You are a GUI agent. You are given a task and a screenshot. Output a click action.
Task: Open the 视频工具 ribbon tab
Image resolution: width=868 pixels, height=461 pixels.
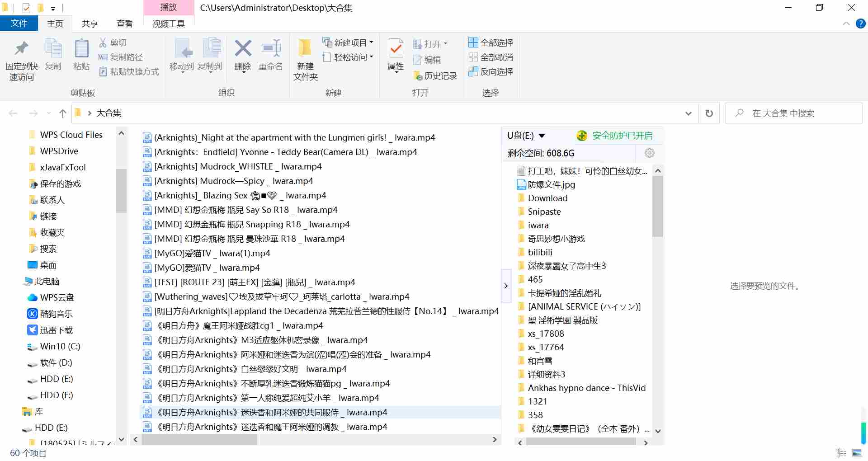[169, 24]
